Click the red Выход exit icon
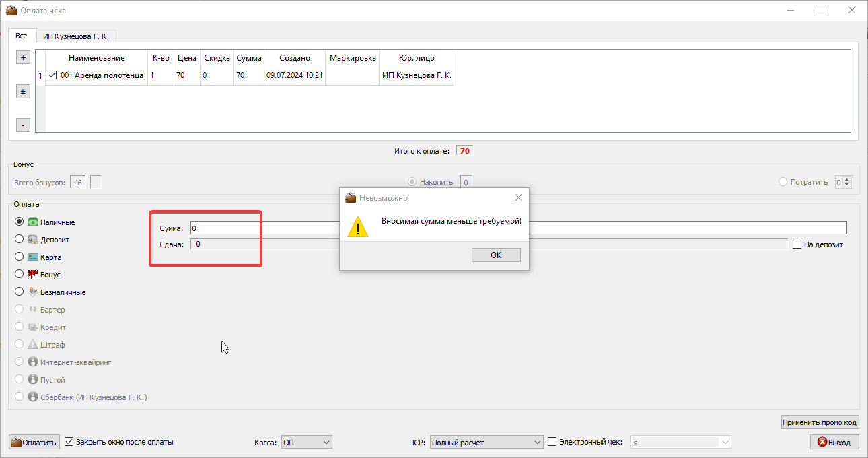This screenshot has height=458, width=868. pyautogui.click(x=822, y=442)
